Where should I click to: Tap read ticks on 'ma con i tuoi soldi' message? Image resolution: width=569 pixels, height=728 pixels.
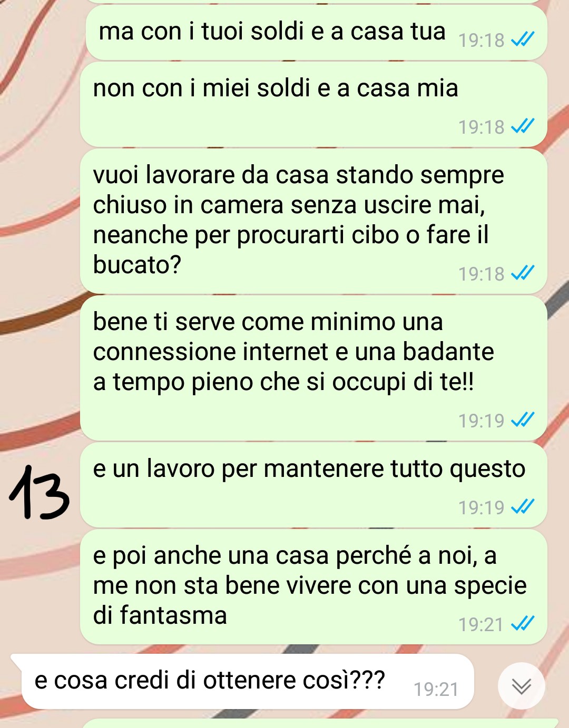point(523,39)
